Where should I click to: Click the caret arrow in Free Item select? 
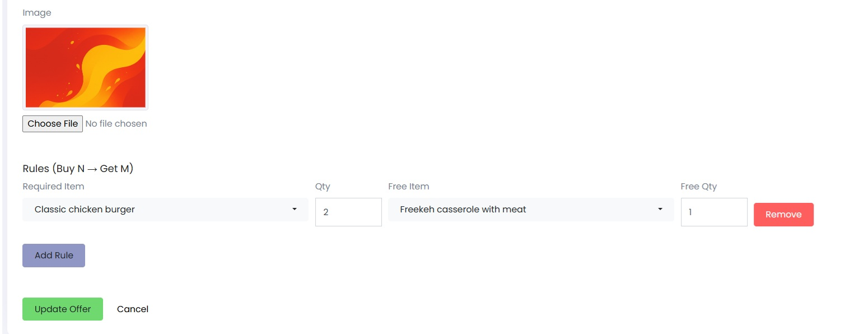(x=660, y=210)
